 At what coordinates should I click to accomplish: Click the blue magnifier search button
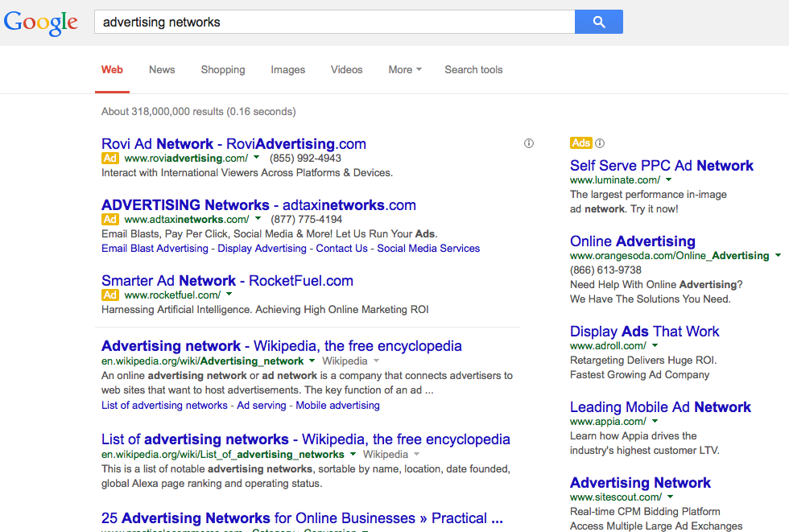coord(598,22)
